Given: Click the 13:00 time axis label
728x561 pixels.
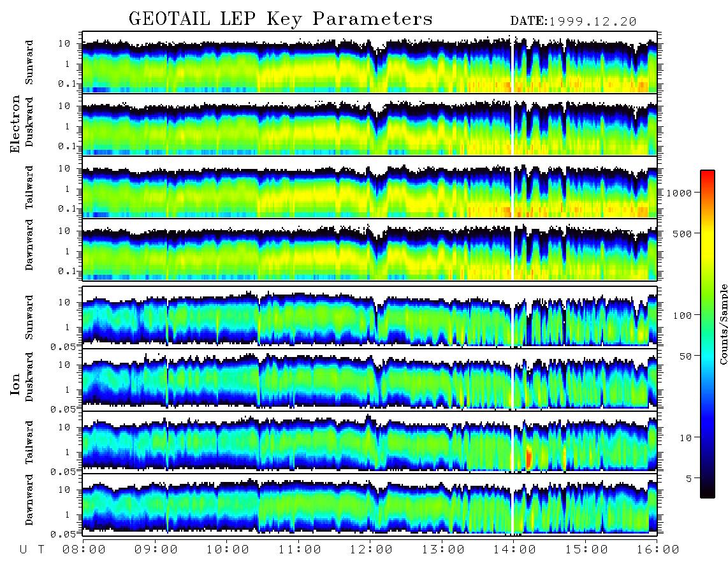Looking at the screenshot, I should [444, 550].
